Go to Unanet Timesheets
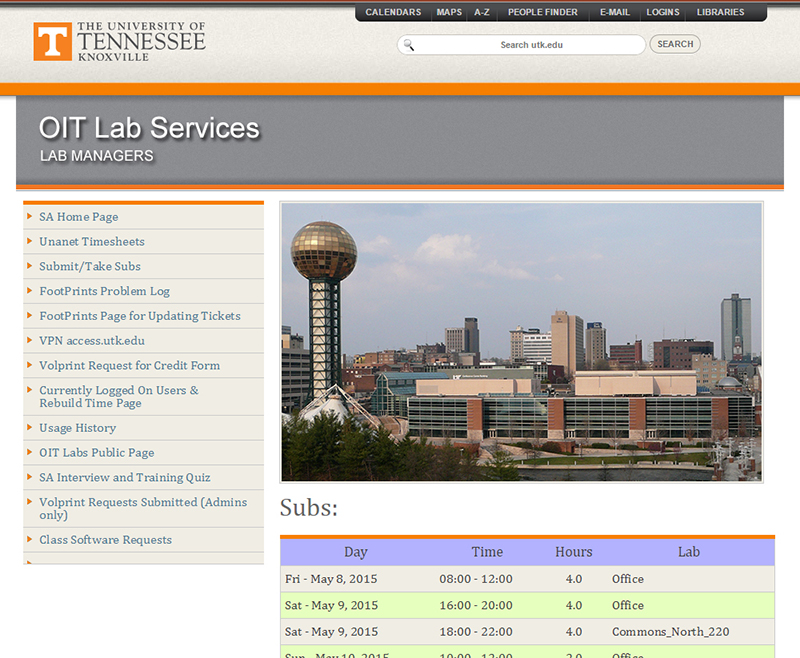This screenshot has height=658, width=800. (x=92, y=242)
